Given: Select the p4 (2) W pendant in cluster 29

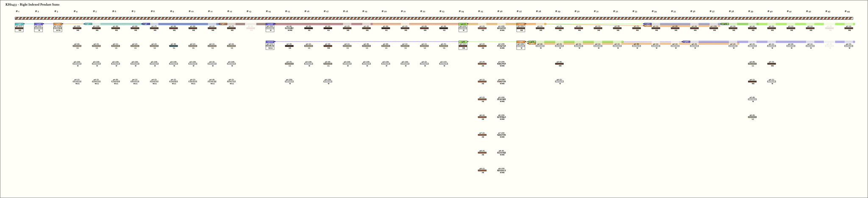Looking at the screenshot, I should point(559,82).
